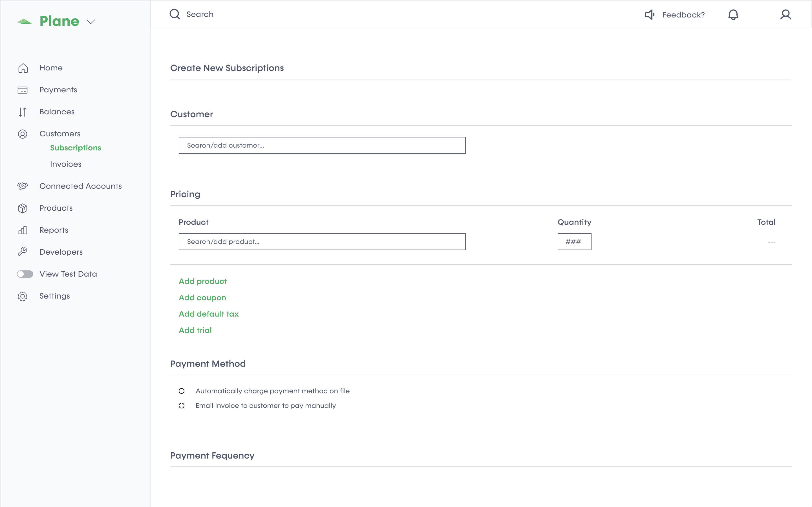Expand the Plane workspace dropdown chevron
The image size is (812, 507).
tap(91, 22)
